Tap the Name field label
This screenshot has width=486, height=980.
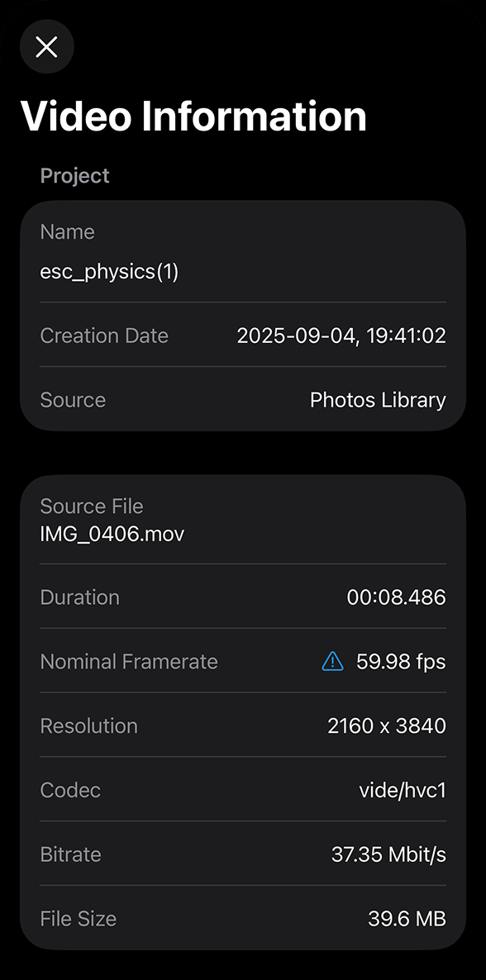pos(68,232)
